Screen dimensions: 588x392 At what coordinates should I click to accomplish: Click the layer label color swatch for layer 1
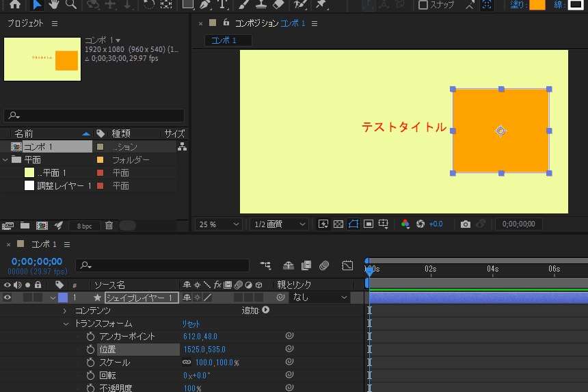[63, 298]
